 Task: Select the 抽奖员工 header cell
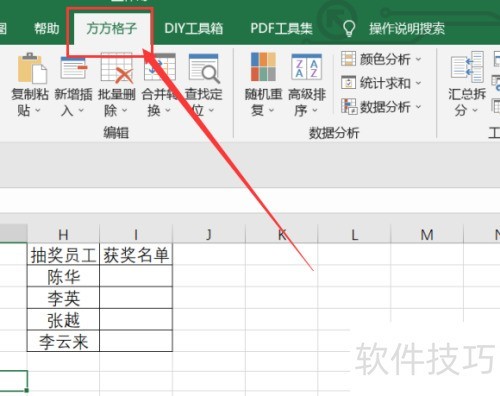pyautogui.click(x=63, y=255)
